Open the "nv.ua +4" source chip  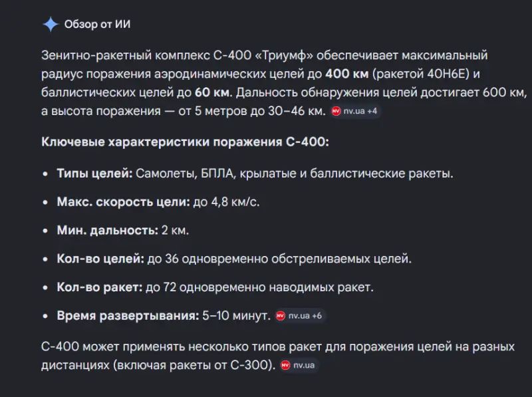pos(356,111)
